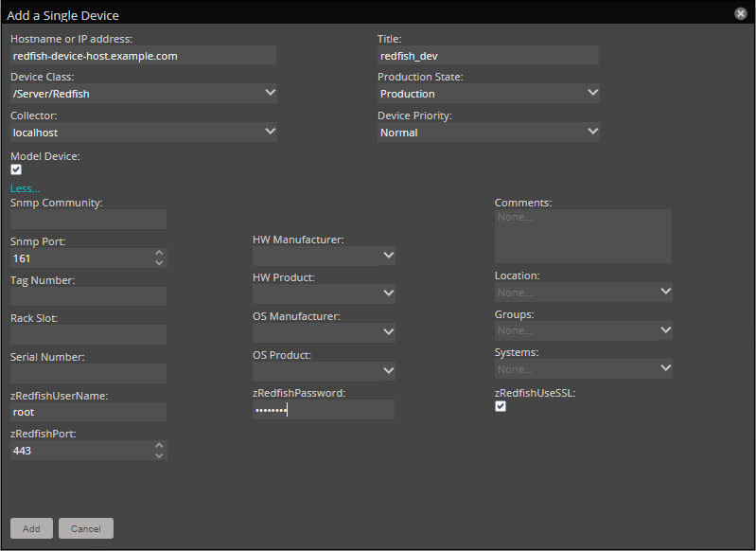Focus the Snmp Port number field
The width and height of the screenshot is (756, 551).
pos(82,258)
